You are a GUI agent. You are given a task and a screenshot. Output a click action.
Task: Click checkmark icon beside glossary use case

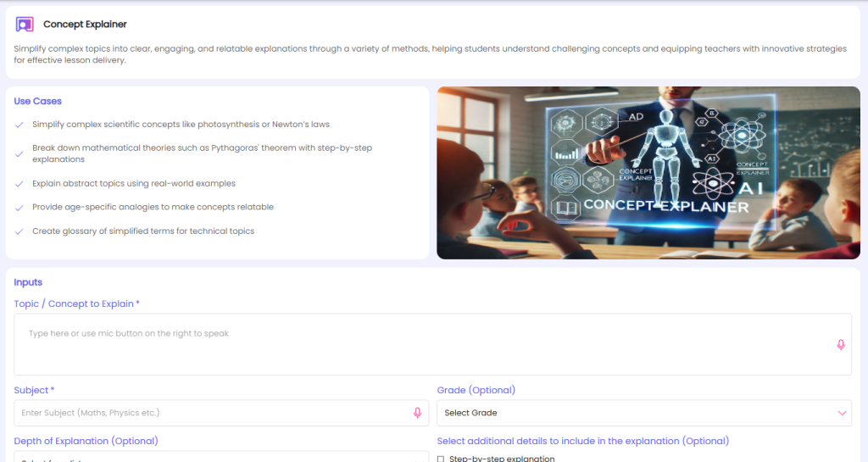[19, 231]
